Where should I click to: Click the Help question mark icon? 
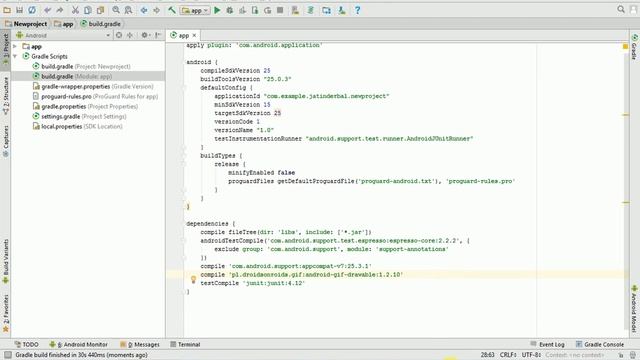pos(357,10)
